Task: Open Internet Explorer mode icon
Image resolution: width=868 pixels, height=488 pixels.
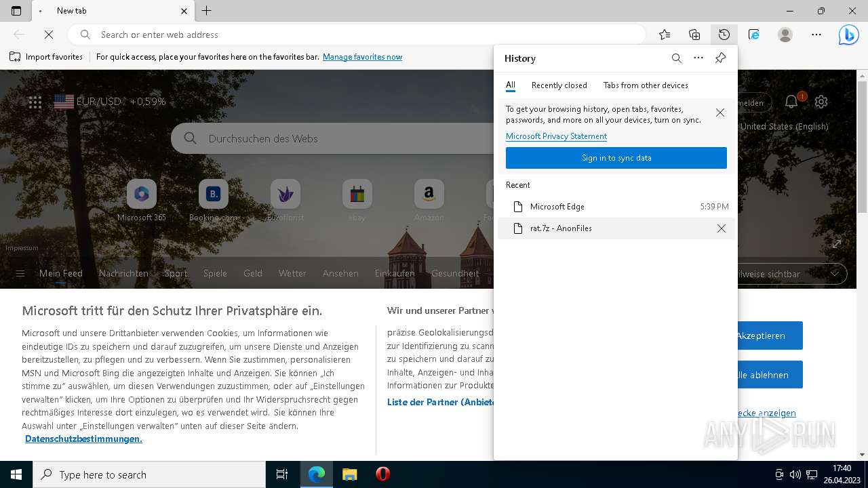Action: 754,35
